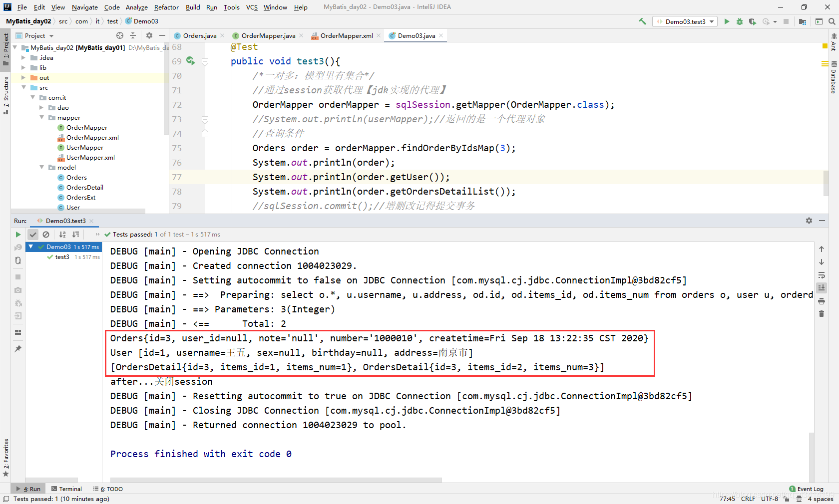Hide the Project panel with minus icon
Image resolution: width=839 pixels, height=504 pixels.
pyautogui.click(x=162, y=35)
